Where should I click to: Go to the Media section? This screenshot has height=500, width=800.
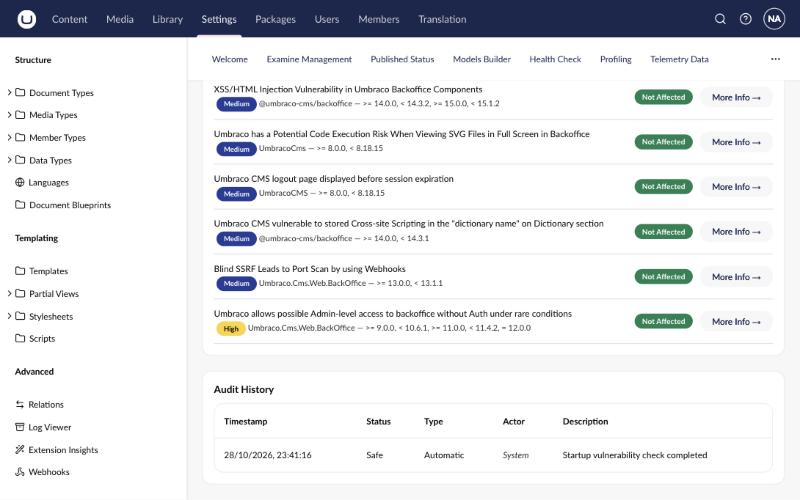pyautogui.click(x=120, y=19)
